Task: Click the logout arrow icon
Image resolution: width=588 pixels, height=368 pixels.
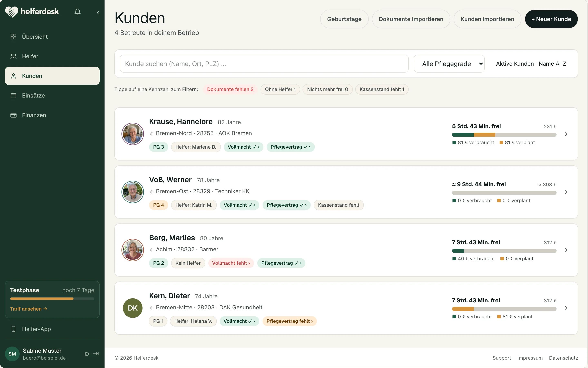Action: pyautogui.click(x=96, y=354)
